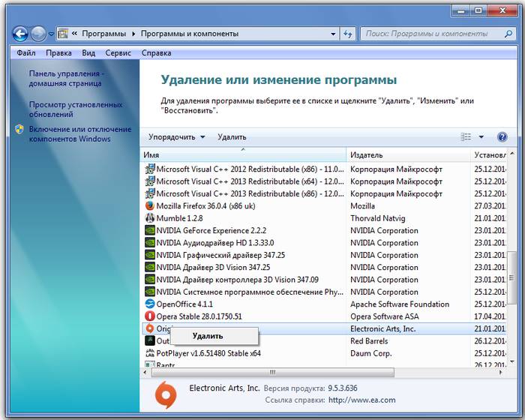The height and width of the screenshot is (420, 525).
Task: Click Red Barrels publisher cell
Action: click(369, 341)
